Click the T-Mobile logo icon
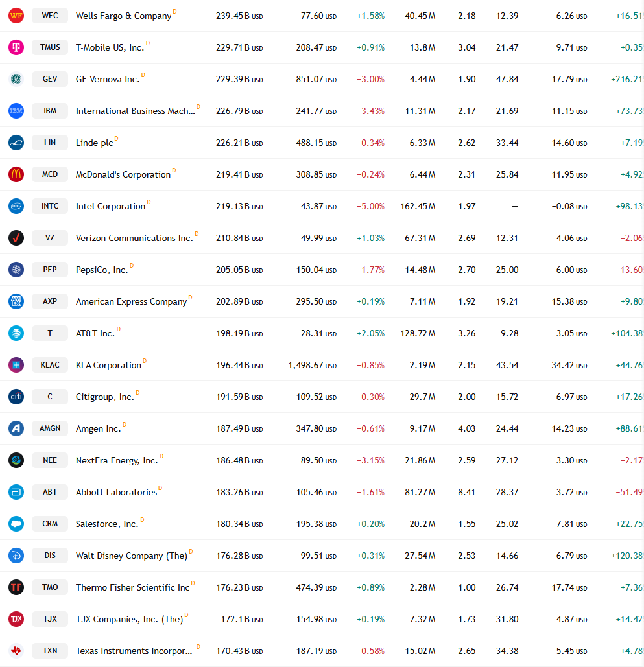This screenshot has height=667, width=644. pos(16,47)
